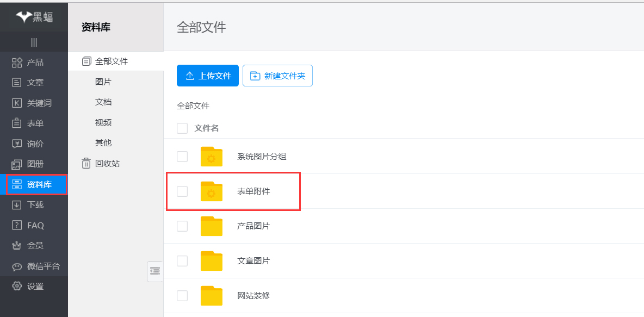
Task: Open the 网站装修 folder
Action: point(253,296)
